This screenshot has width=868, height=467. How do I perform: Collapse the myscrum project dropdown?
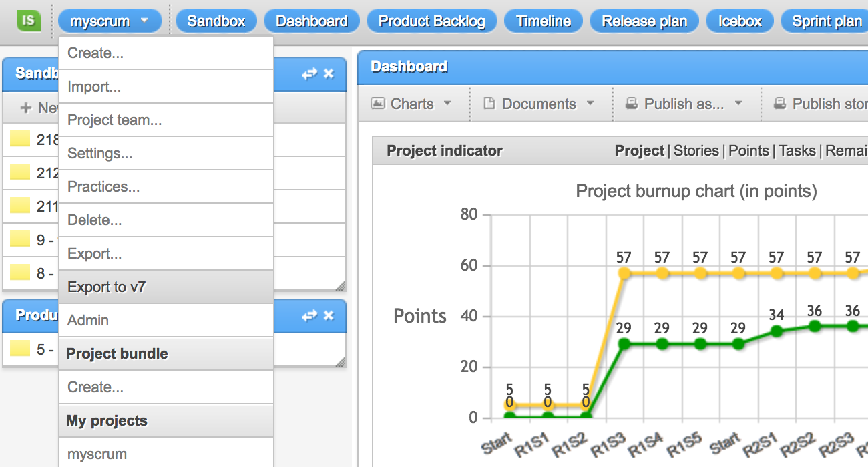click(110, 21)
